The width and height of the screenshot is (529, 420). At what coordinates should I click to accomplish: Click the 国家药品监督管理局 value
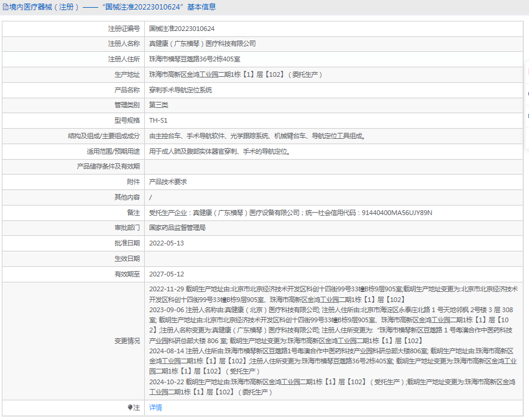(x=178, y=228)
